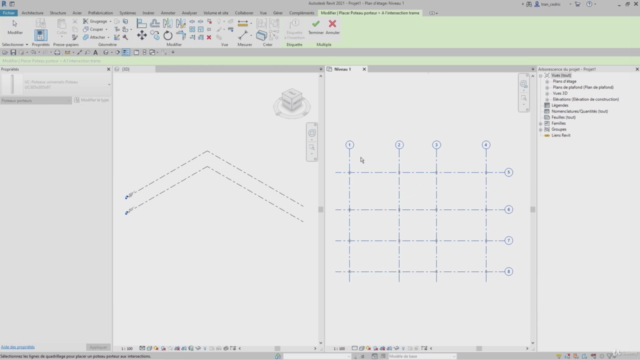Image resolution: width=640 pixels, height=360 pixels.
Task: Open the column type selector dropdown
Action: click(x=109, y=84)
